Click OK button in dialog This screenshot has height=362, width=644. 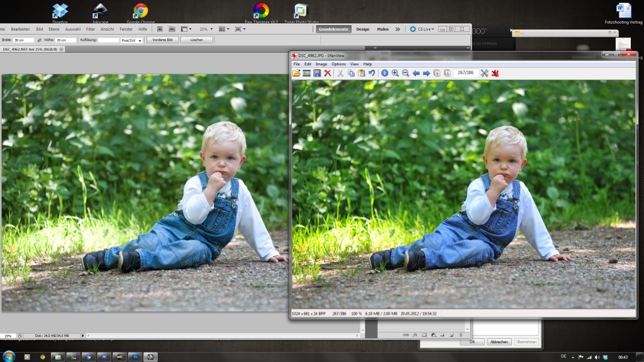(x=472, y=341)
